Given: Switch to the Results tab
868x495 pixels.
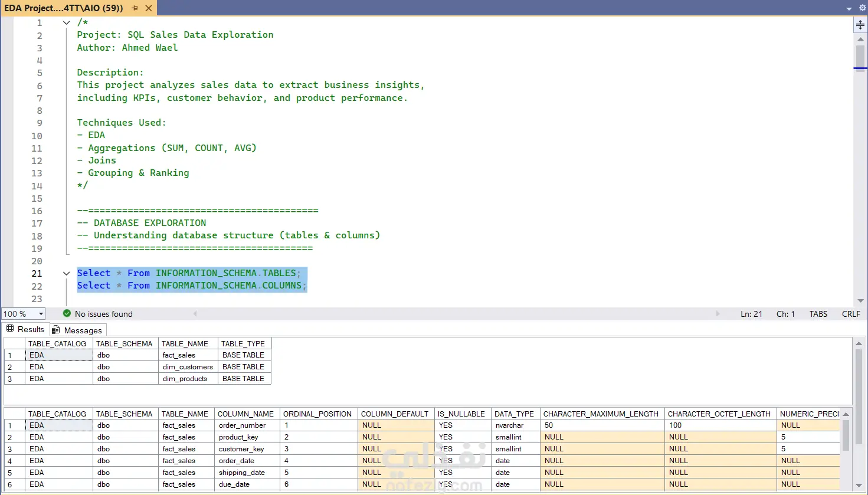Looking at the screenshot, I should [25, 329].
